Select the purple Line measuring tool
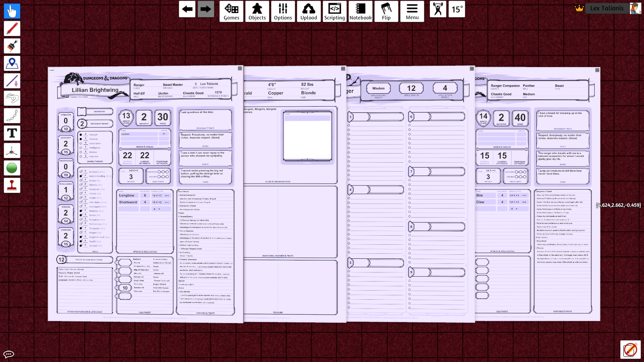 pyautogui.click(x=12, y=81)
